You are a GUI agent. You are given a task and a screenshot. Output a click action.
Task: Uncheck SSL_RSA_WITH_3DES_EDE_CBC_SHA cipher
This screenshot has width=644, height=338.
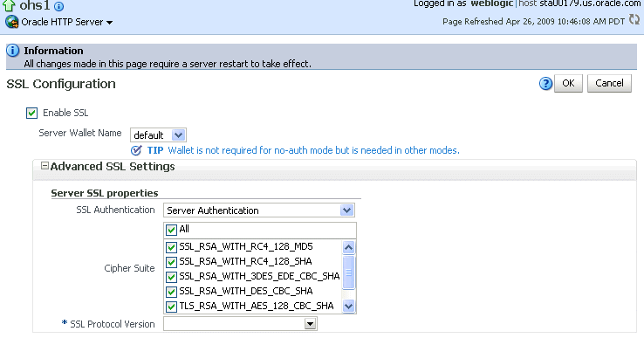171,277
